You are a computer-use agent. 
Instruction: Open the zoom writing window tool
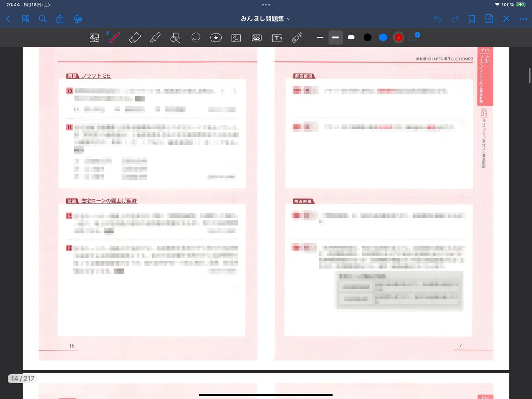coord(94,37)
